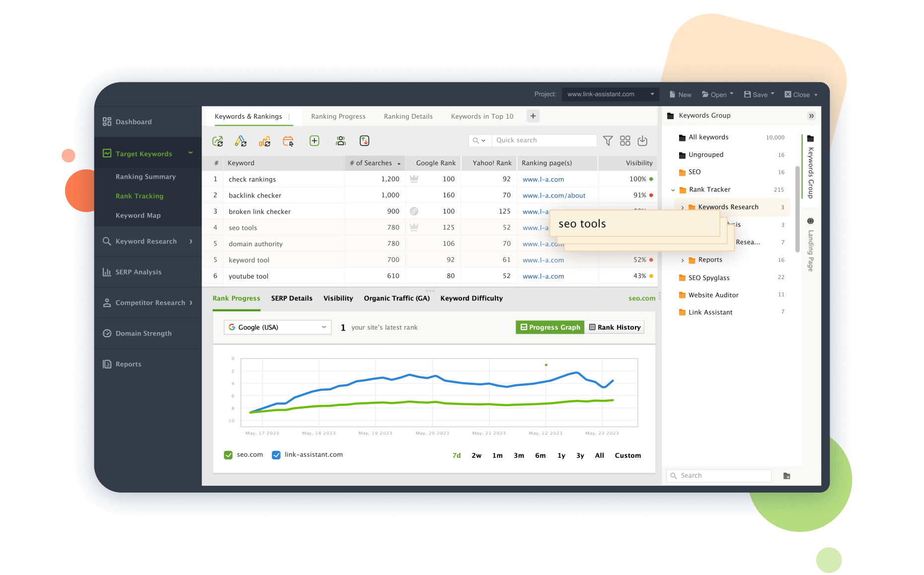
Task: Click the four-squares grid view icon
Action: 625,141
